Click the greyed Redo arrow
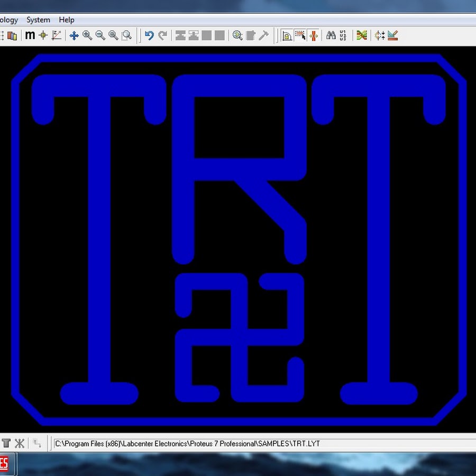 pos(162,35)
